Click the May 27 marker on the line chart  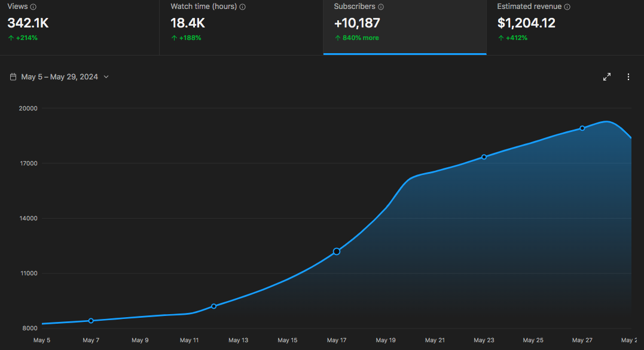tap(582, 128)
